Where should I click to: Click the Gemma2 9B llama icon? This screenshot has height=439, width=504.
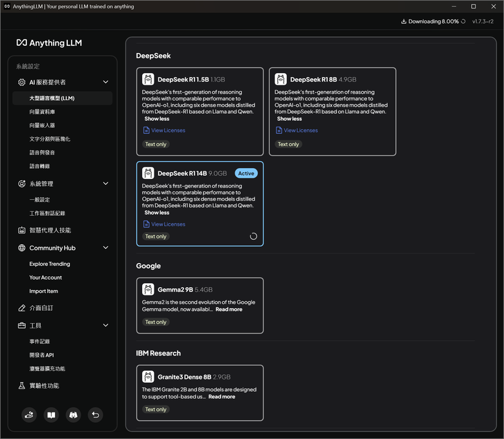148,290
